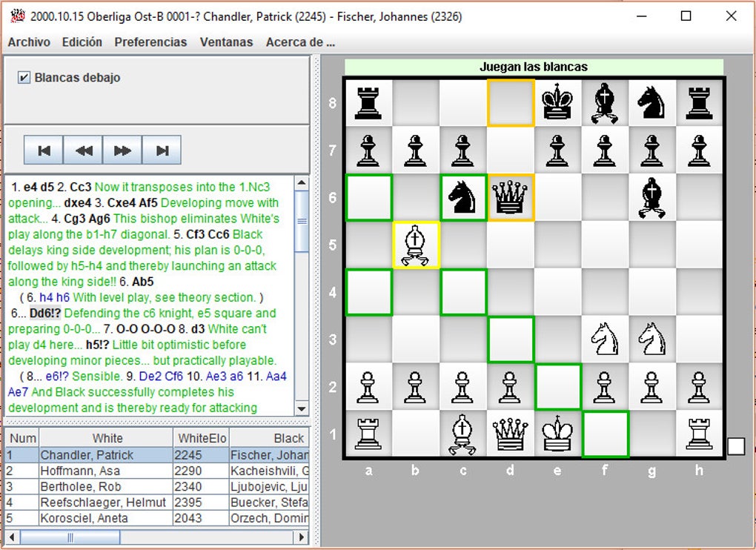This screenshot has width=756, height=550.
Task: Advance forward one move
Action: (122, 150)
